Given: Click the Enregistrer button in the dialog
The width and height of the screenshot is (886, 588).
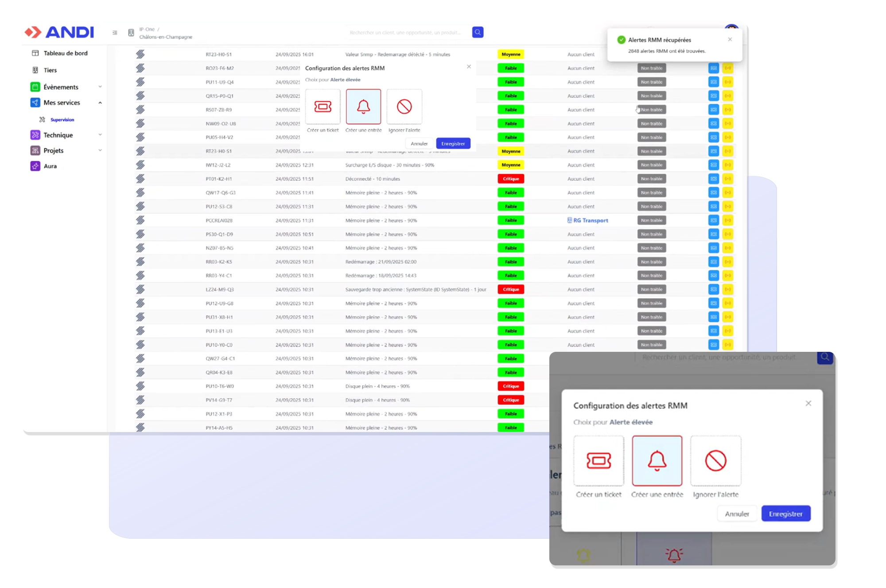Looking at the screenshot, I should pos(453,143).
